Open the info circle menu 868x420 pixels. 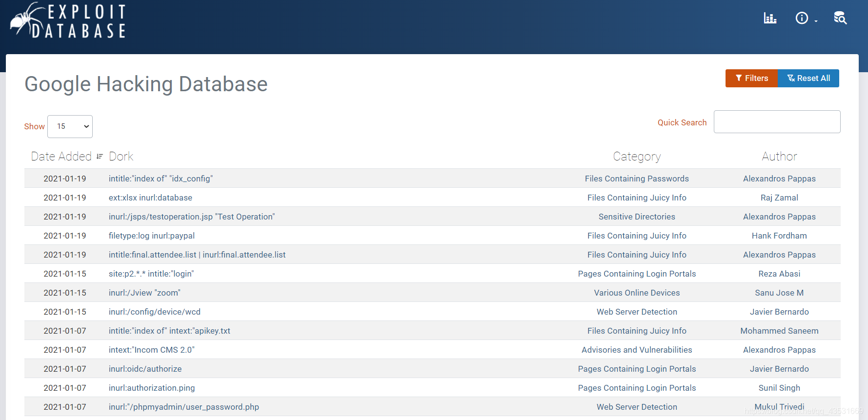coord(802,19)
